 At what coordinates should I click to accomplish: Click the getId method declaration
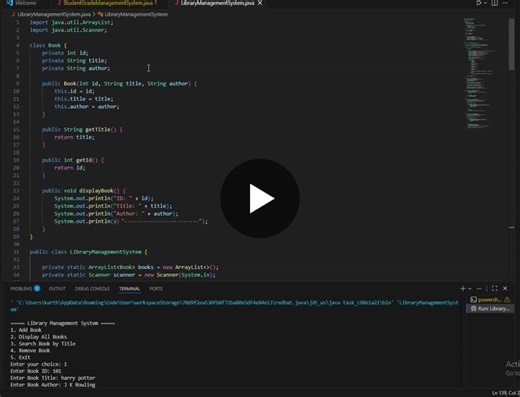coord(73,160)
